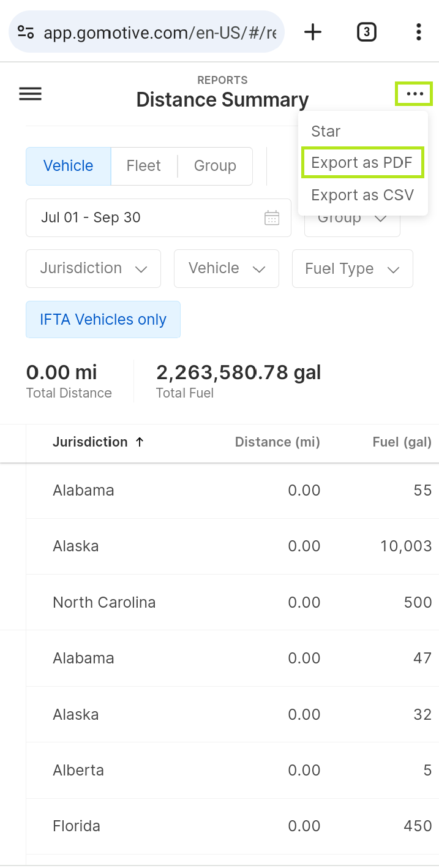Open a new browser tab with plus icon
This screenshot has width=439, height=868.
(x=313, y=32)
